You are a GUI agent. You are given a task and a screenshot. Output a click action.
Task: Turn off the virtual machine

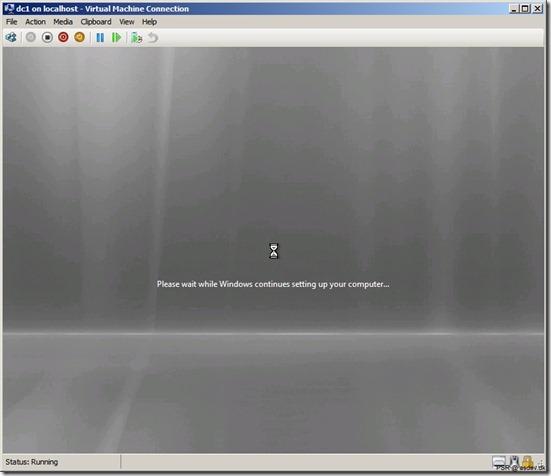(x=47, y=37)
